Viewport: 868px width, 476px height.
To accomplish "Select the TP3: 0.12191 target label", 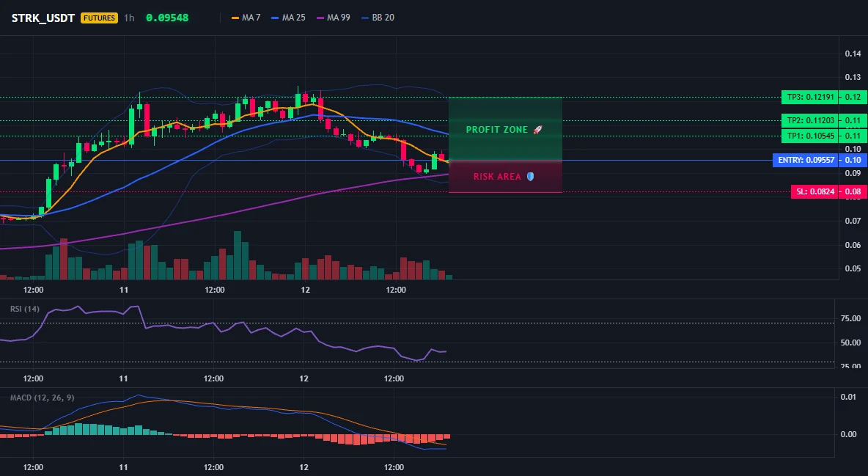I will [x=810, y=97].
